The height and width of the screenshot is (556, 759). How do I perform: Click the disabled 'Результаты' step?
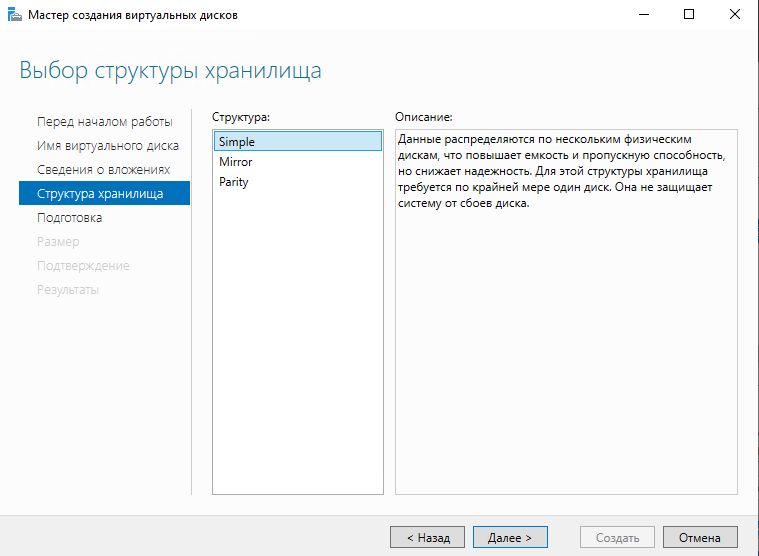click(68, 289)
